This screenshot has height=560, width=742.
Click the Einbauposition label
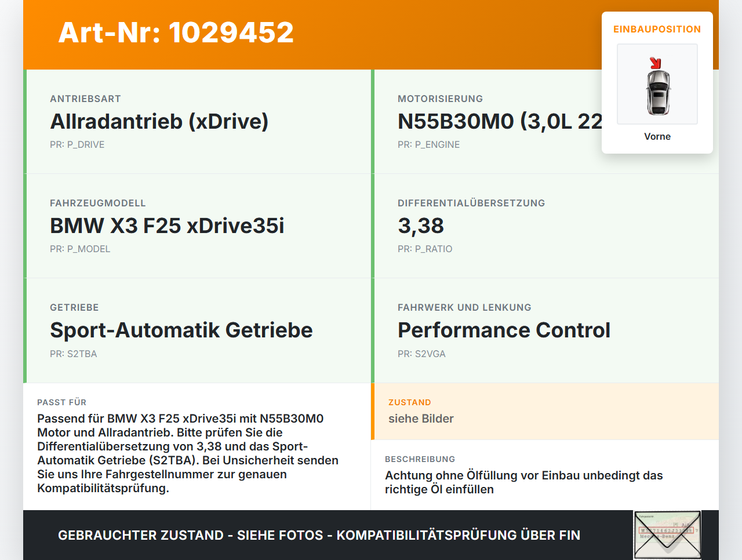657,29
